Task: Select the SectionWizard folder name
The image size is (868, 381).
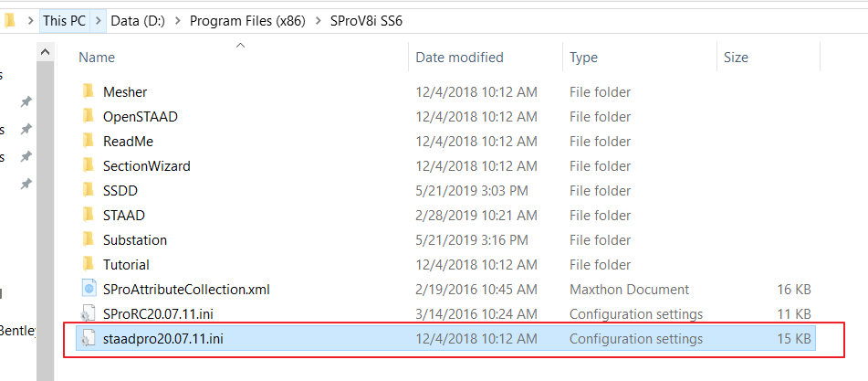Action: tap(146, 165)
